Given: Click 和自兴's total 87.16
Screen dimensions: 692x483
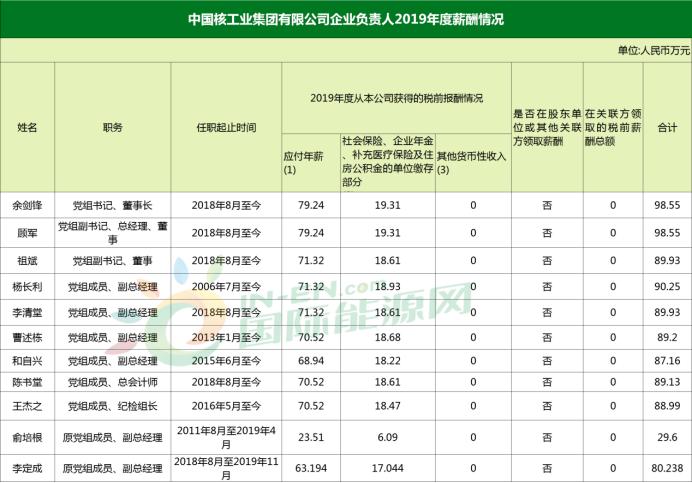Looking at the screenshot, I should pos(667,361).
